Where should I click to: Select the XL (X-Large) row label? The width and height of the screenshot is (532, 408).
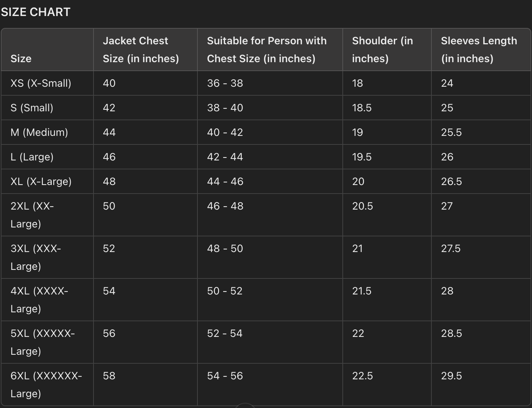(41, 181)
